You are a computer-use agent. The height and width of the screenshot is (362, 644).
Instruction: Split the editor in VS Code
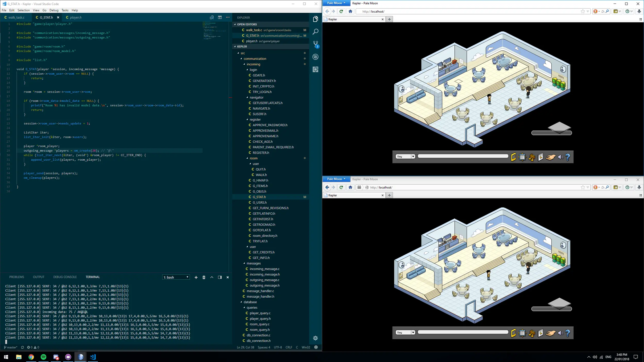coord(220,17)
